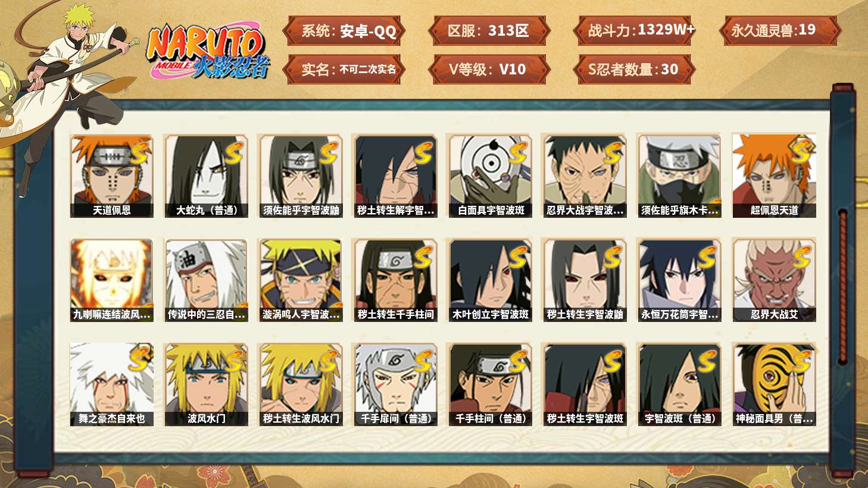Click the 系统: 安卓-QQ info badge

tap(344, 31)
